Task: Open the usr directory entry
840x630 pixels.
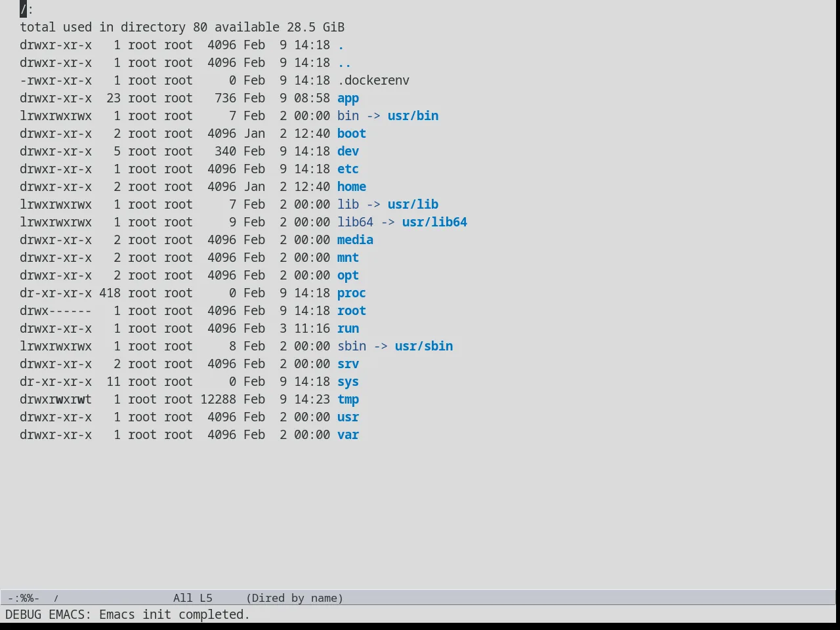Action: [348, 417]
